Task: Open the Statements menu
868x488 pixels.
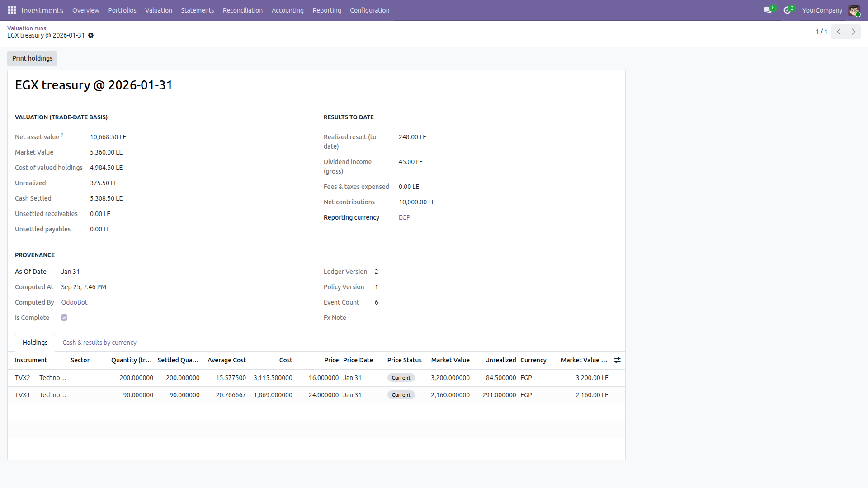Action: [x=198, y=10]
